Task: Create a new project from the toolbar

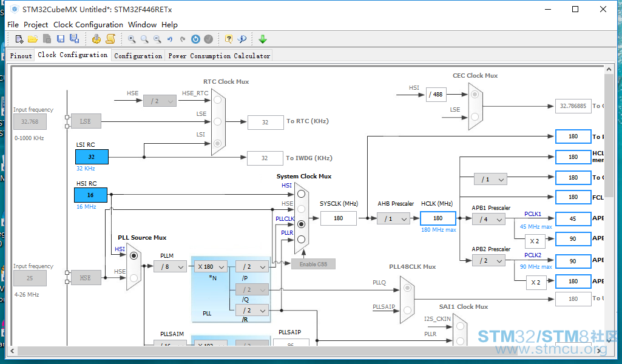Action: coord(19,39)
